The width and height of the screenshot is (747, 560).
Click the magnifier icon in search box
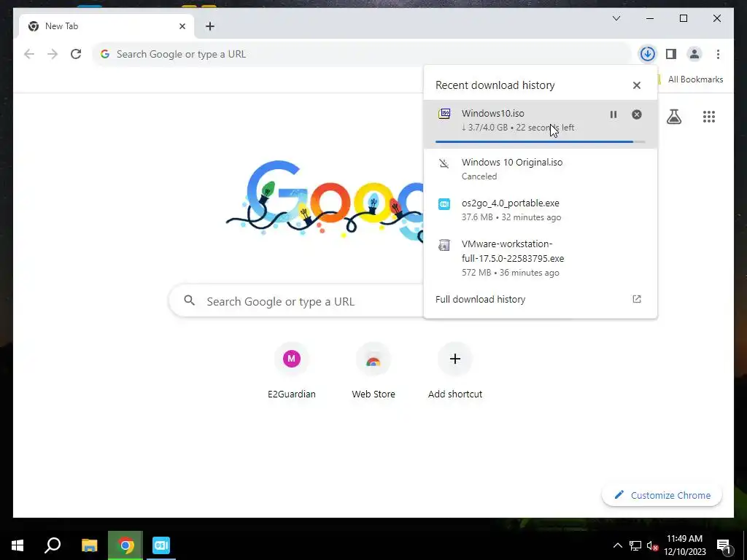[x=189, y=300]
